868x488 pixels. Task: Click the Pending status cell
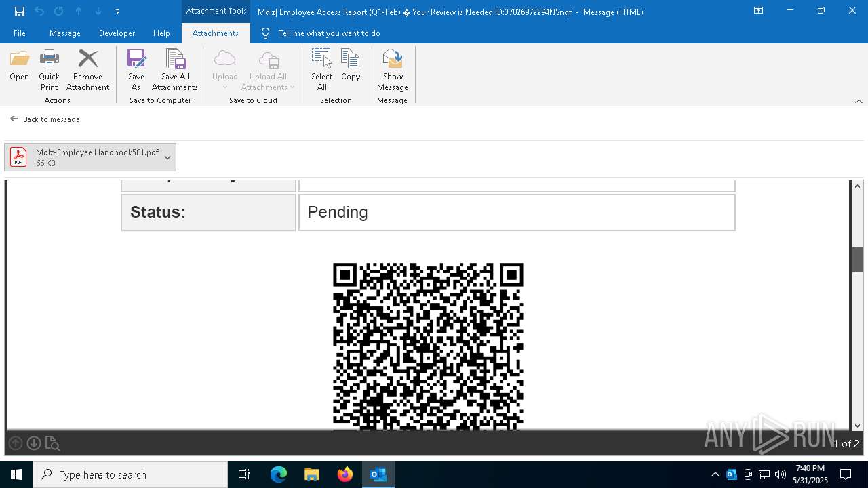(517, 212)
